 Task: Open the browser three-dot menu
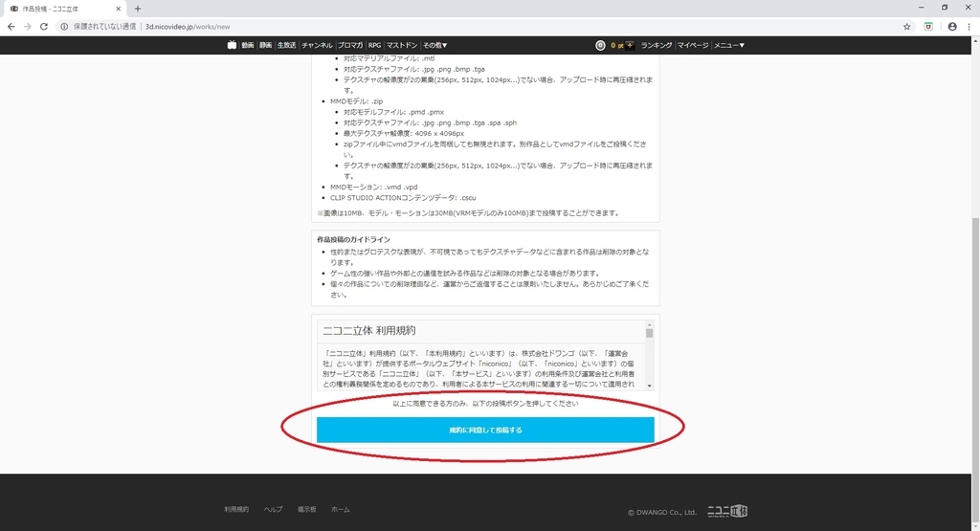(969, 26)
